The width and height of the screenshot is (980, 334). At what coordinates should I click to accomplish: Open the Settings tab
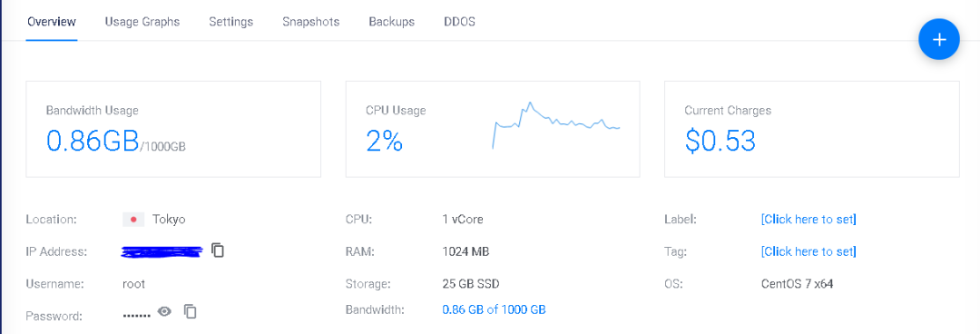pyautogui.click(x=230, y=22)
